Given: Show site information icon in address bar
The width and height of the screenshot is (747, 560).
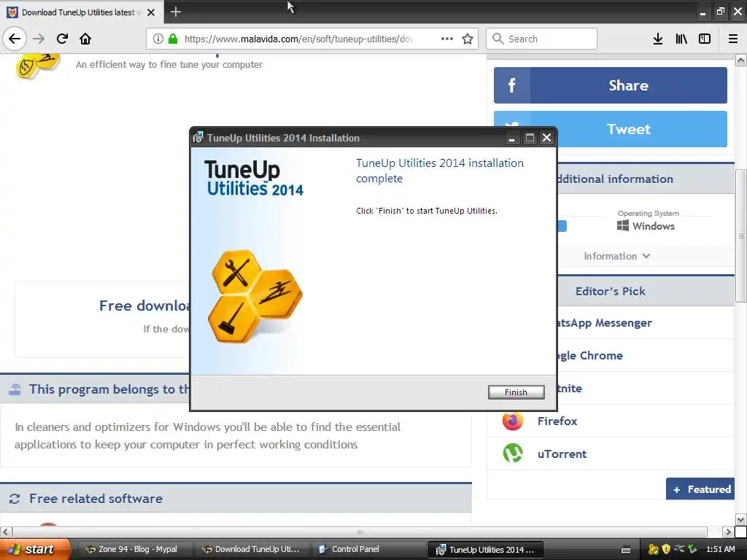Looking at the screenshot, I should (x=158, y=39).
